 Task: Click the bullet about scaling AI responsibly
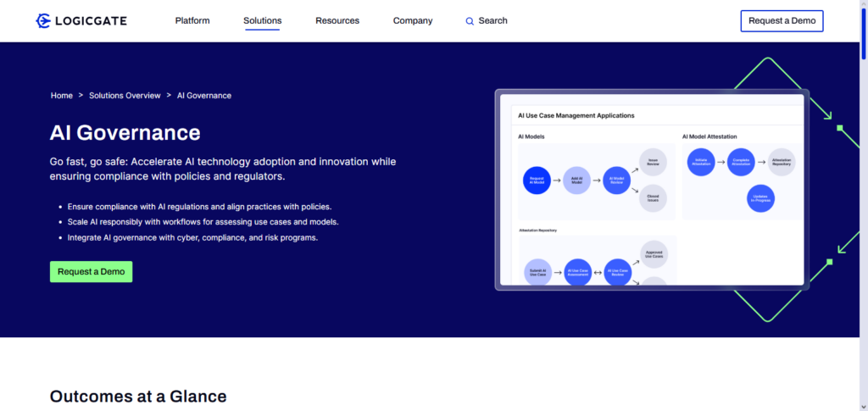click(x=203, y=222)
